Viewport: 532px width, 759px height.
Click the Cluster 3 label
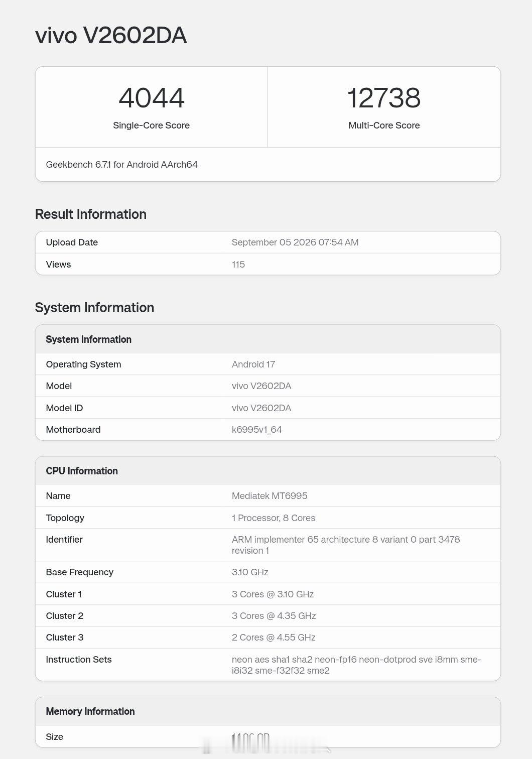point(65,638)
